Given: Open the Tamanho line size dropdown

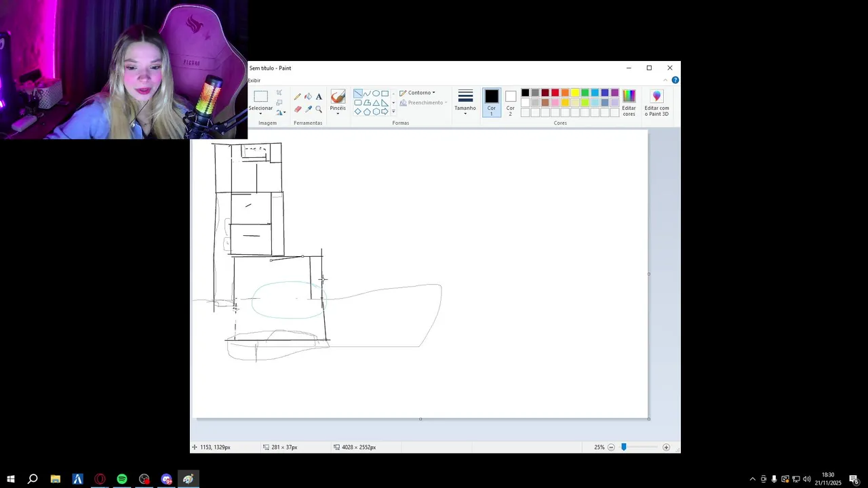Looking at the screenshot, I should coord(465,102).
